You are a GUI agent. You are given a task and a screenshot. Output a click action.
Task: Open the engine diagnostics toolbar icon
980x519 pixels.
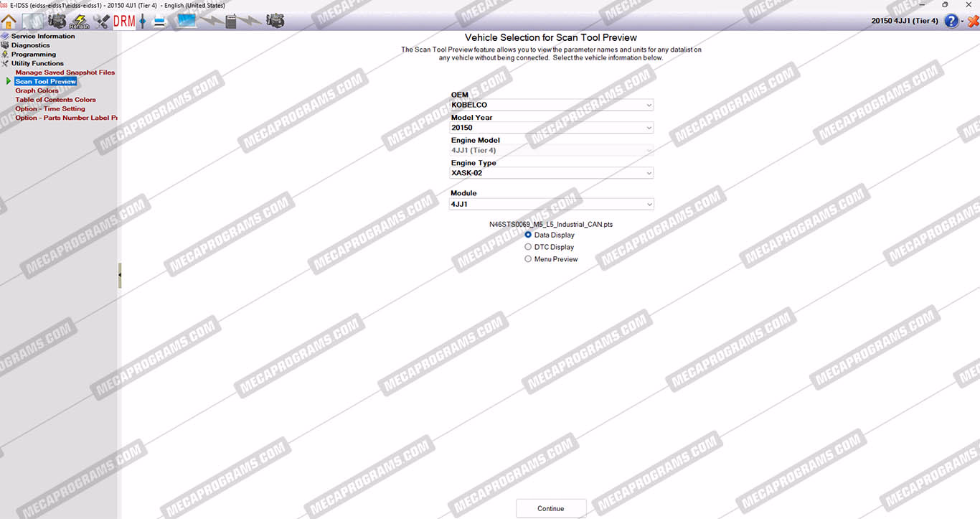click(x=57, y=21)
